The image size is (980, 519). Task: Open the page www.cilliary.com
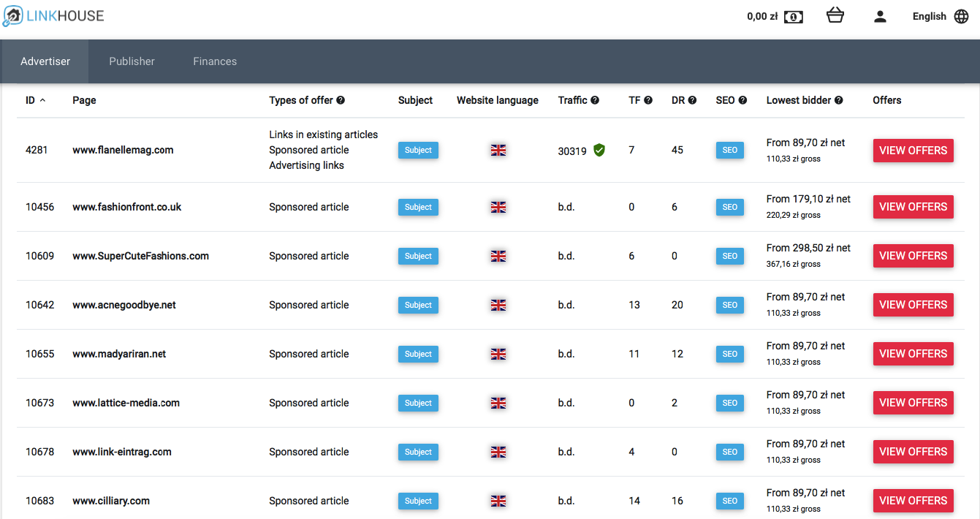[111, 501]
